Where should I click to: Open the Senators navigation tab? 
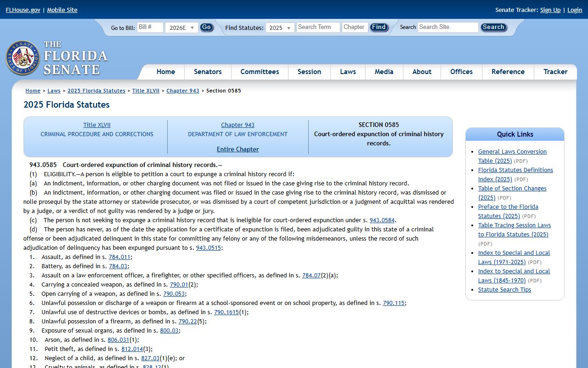click(x=208, y=72)
